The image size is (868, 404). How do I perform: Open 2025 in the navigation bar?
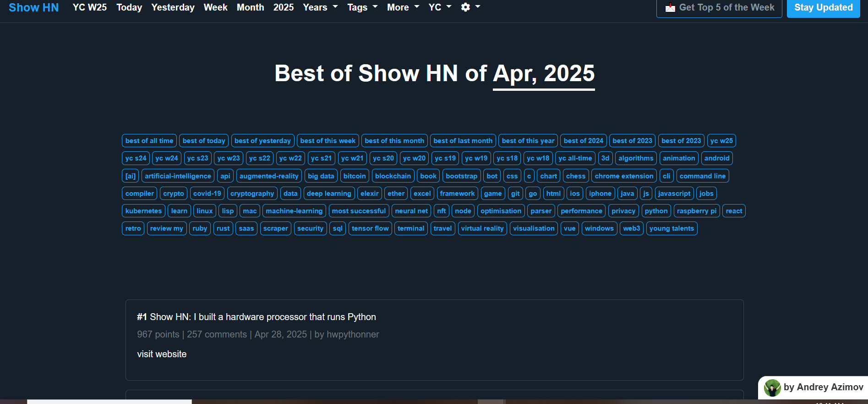pos(284,7)
